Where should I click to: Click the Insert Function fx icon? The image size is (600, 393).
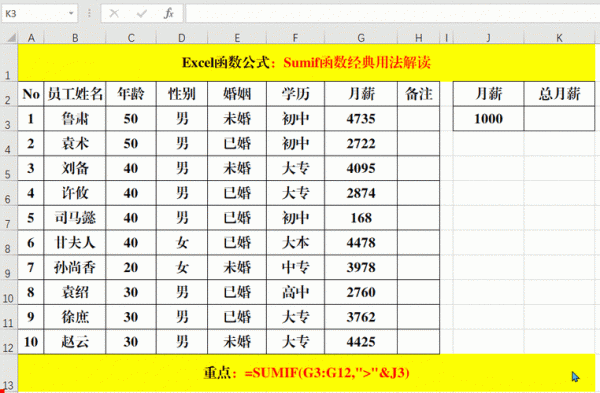click(168, 14)
